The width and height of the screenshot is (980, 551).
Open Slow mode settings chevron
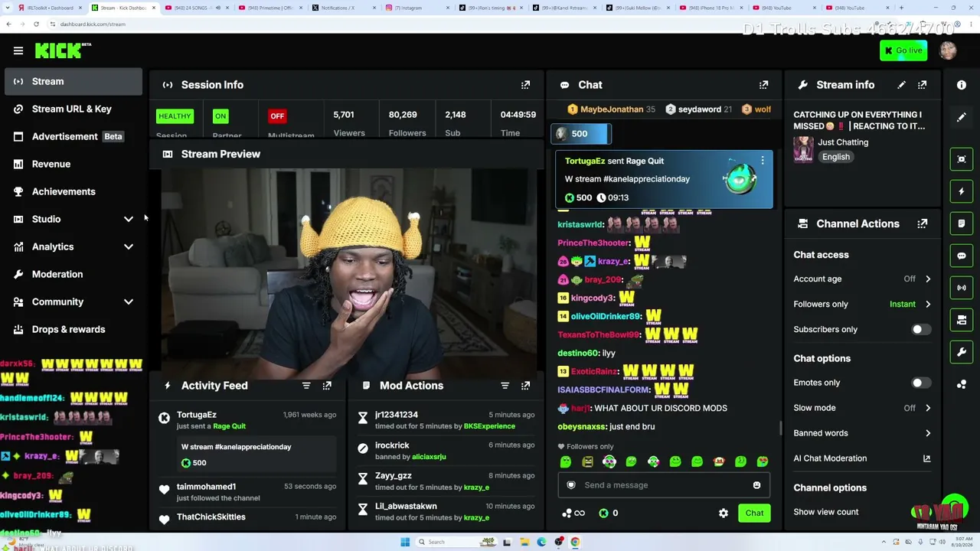[x=928, y=408]
